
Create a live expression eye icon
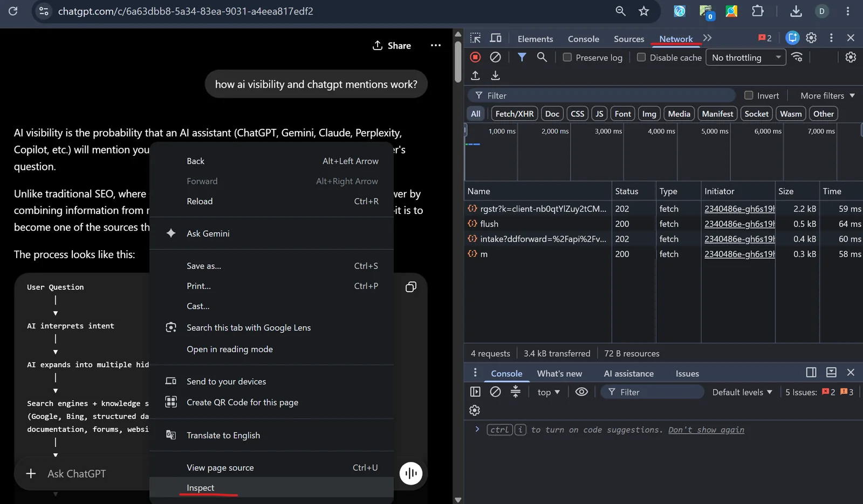581,392
